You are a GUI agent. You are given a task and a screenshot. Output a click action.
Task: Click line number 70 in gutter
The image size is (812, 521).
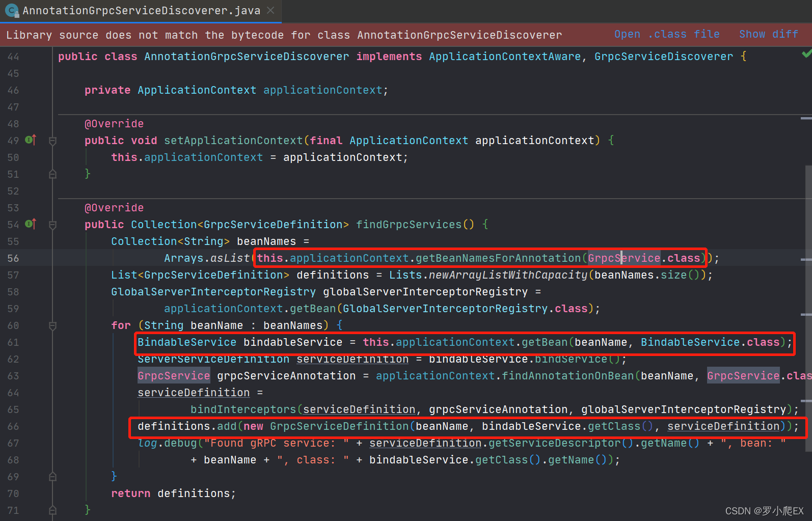pyautogui.click(x=13, y=493)
